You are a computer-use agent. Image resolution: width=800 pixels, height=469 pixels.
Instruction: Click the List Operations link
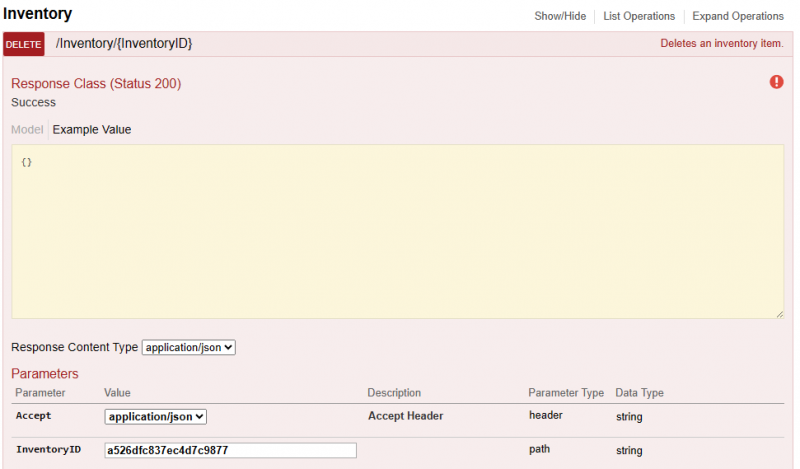pos(639,16)
